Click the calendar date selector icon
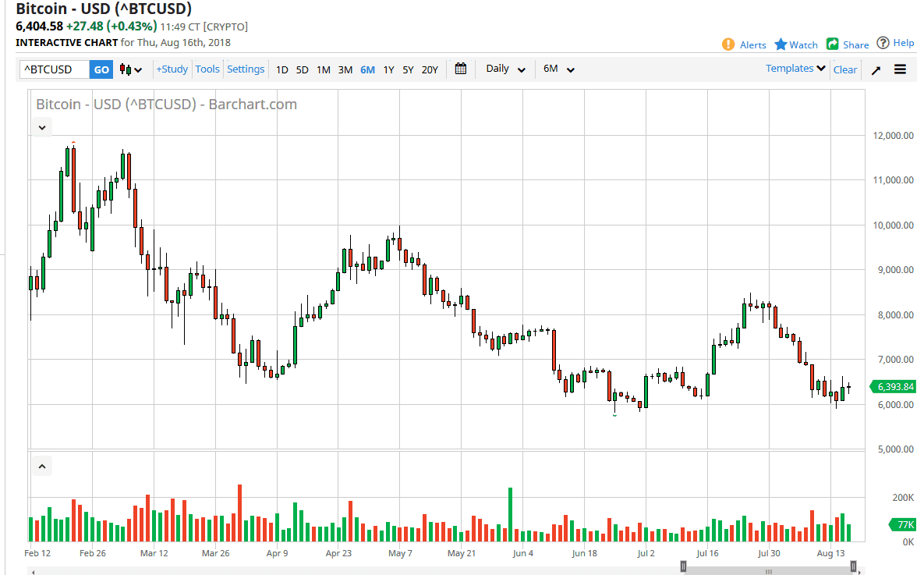Image resolution: width=924 pixels, height=575 pixels. click(x=460, y=69)
